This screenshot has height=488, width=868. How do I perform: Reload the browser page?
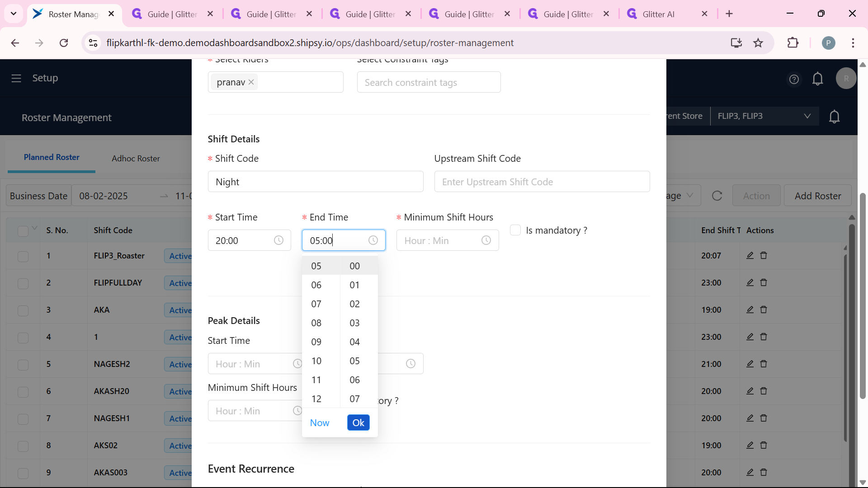tap(64, 43)
